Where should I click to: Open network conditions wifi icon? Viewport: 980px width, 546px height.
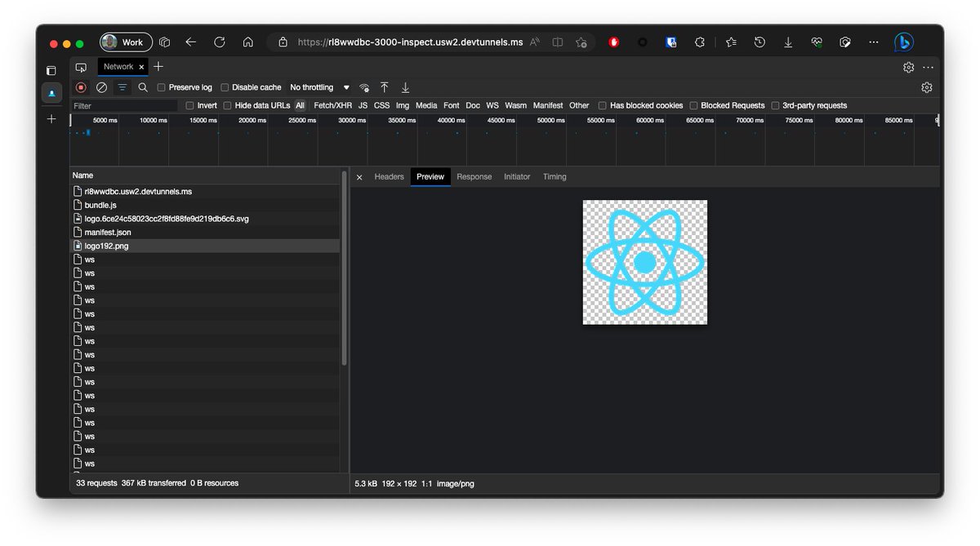point(364,87)
